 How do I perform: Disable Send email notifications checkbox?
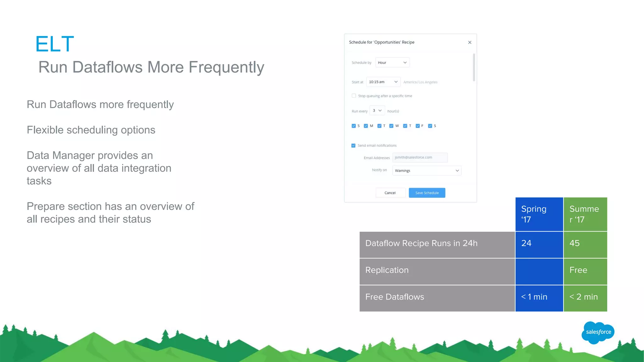[353, 145]
